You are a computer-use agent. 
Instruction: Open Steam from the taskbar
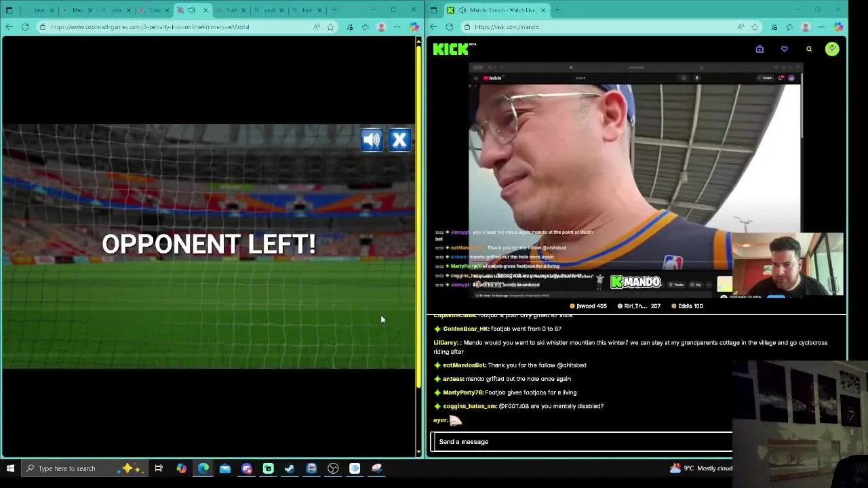click(290, 468)
